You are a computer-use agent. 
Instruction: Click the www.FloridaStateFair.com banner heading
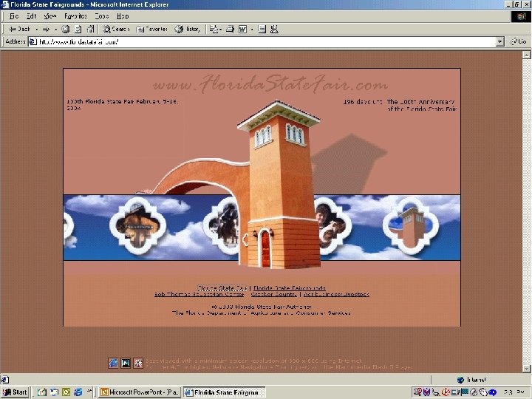tap(270, 83)
